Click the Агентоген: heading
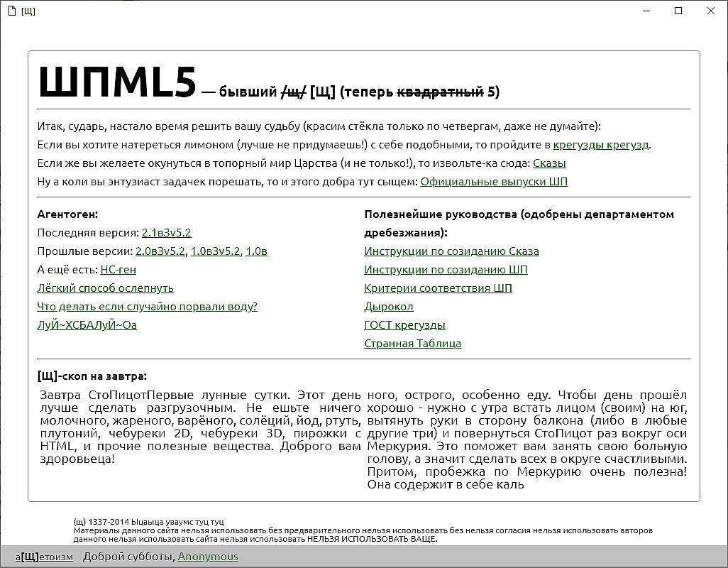 click(x=67, y=214)
